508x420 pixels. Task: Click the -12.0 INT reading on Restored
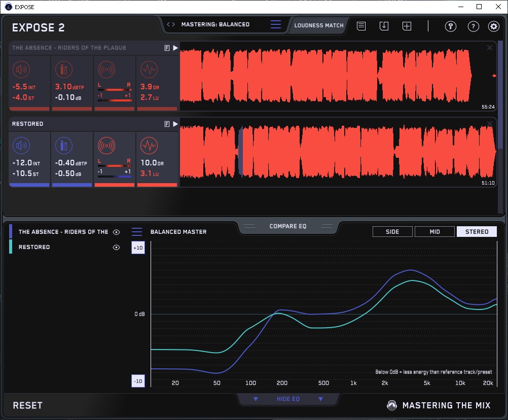tap(26, 163)
